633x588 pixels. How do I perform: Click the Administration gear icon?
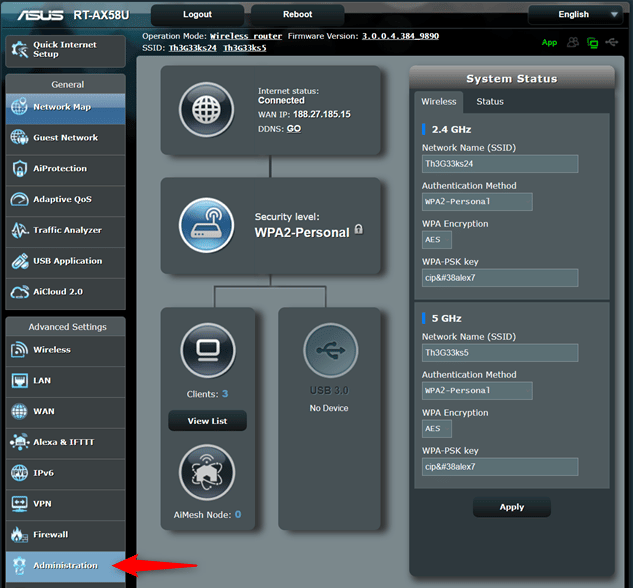tap(19, 565)
